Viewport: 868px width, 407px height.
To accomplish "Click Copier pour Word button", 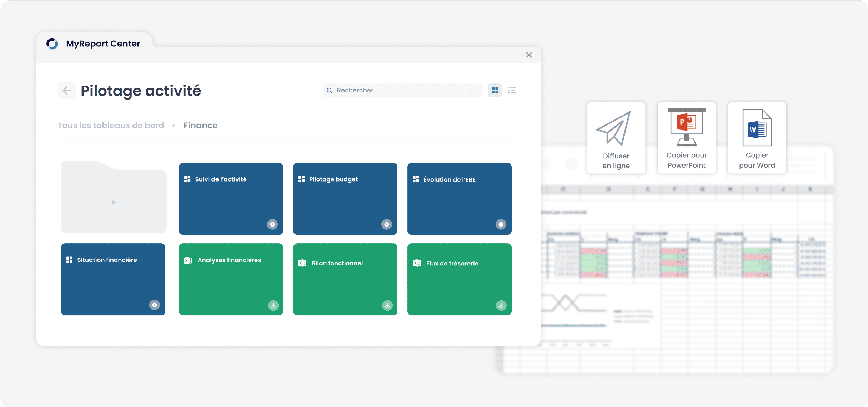I will [x=757, y=138].
